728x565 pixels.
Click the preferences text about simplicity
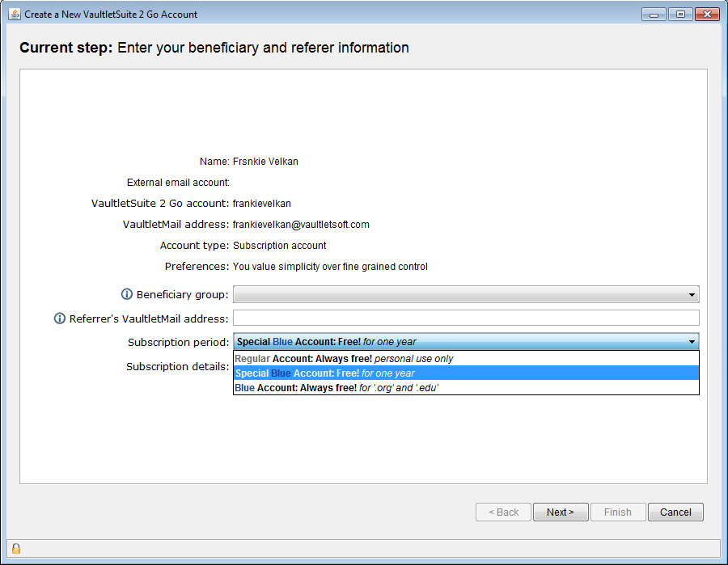pos(330,267)
